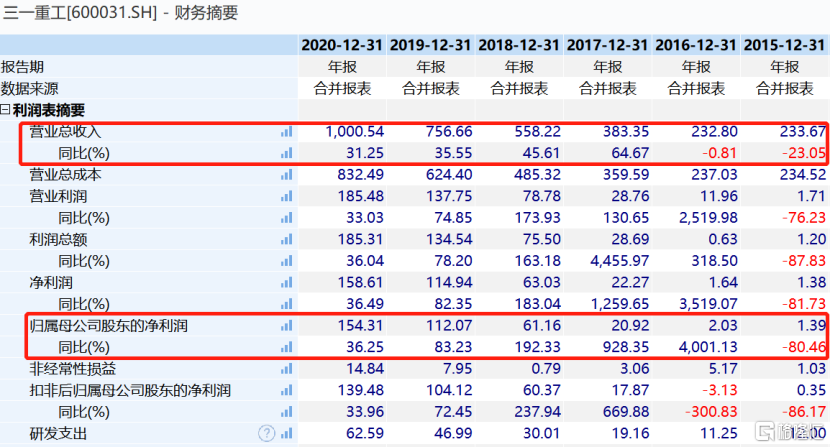Select the red -0.81 growth cell
Image resolution: width=830 pixels, height=448 pixels.
tap(719, 154)
